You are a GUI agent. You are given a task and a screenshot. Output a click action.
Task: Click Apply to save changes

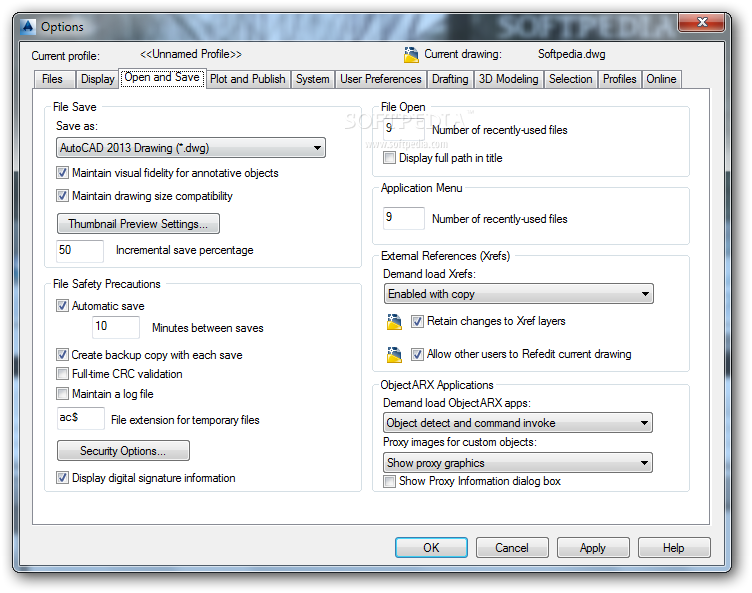(x=593, y=547)
